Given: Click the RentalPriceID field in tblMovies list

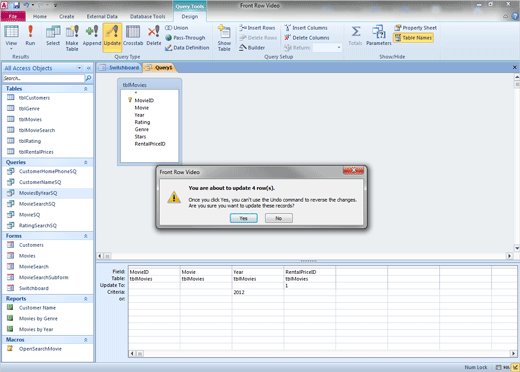Looking at the screenshot, I should [x=150, y=144].
